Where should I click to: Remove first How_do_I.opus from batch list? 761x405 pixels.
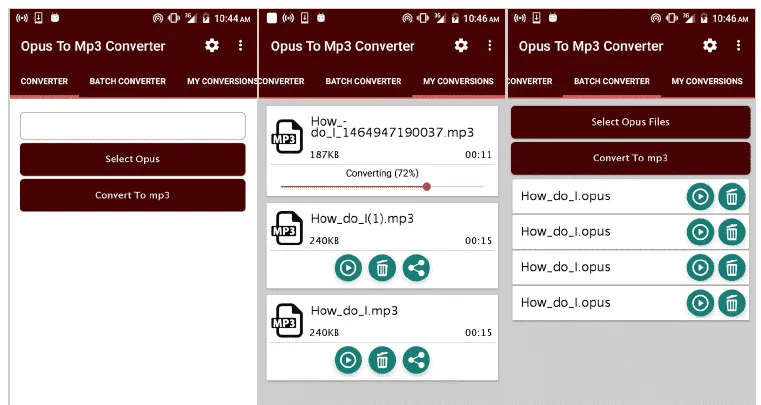(x=731, y=197)
